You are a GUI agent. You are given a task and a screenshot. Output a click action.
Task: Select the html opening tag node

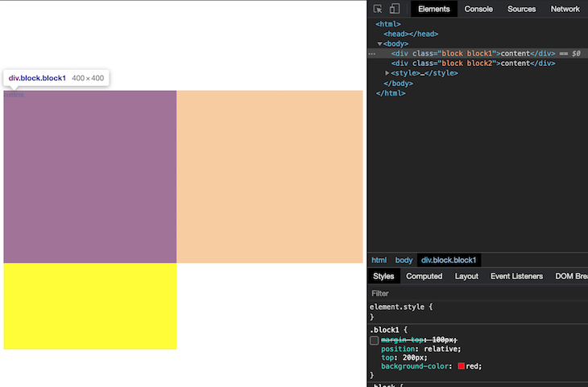point(388,24)
